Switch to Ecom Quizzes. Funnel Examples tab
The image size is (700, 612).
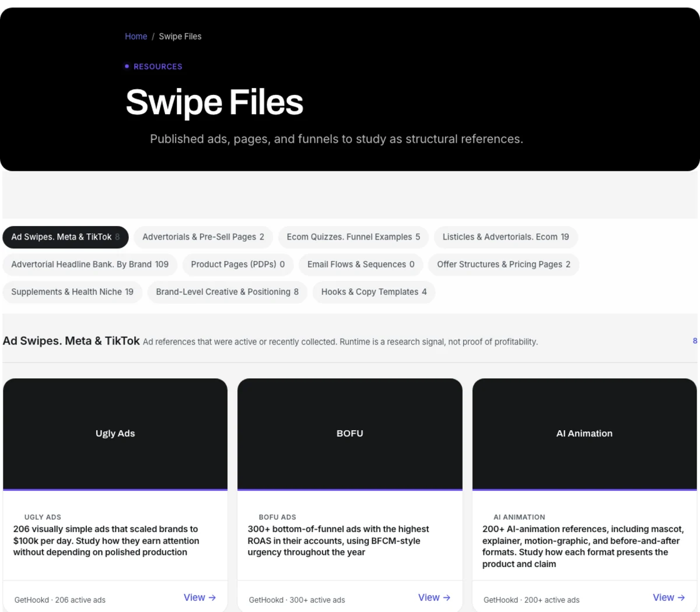(x=353, y=237)
